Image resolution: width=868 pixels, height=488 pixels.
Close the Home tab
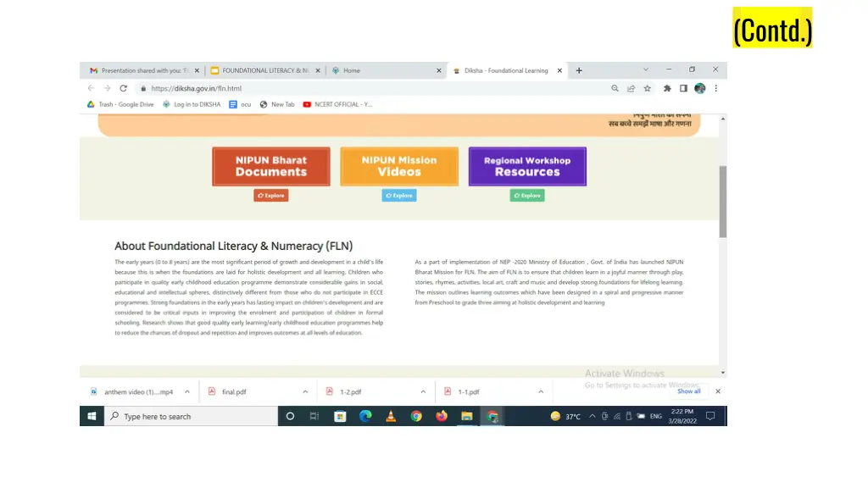pyautogui.click(x=439, y=71)
